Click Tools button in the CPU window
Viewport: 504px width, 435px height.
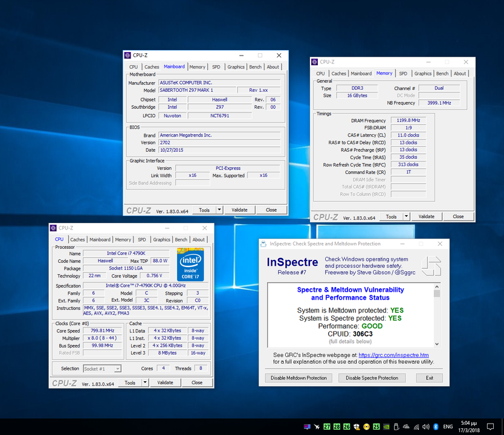tap(130, 382)
